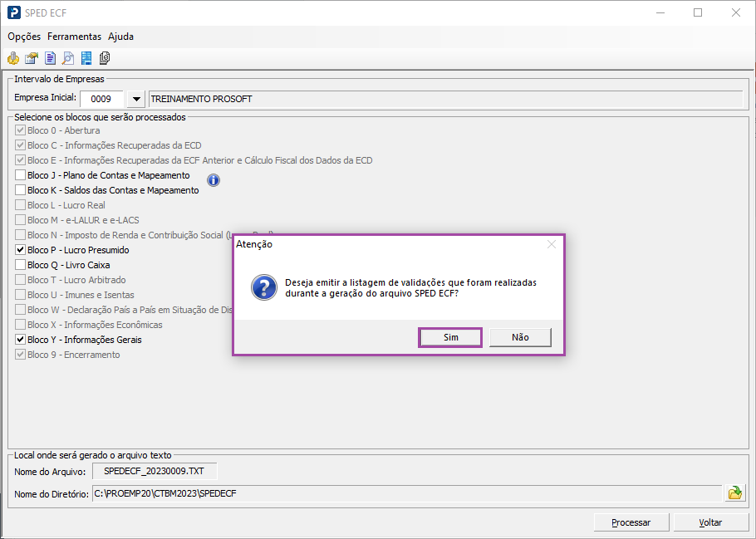Screen dimensions: 756x539
Task: Uncheck Bloco Y - Informações Gerais
Action: click(x=20, y=340)
